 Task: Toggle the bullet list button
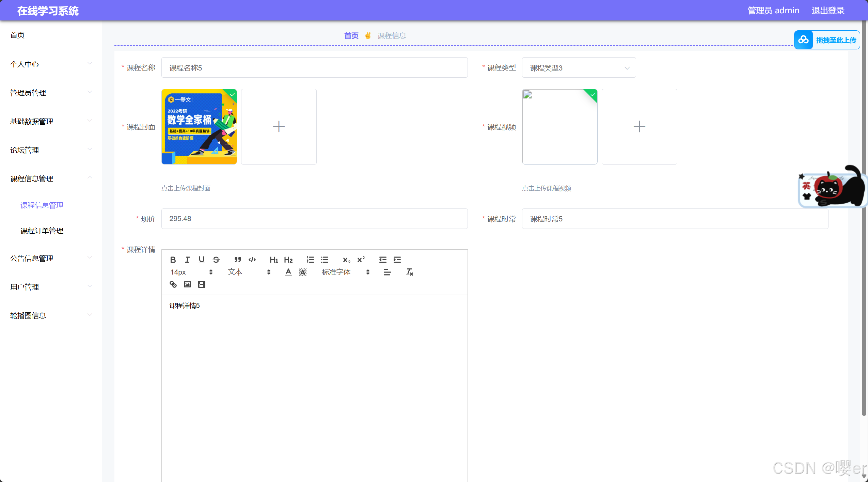click(325, 260)
